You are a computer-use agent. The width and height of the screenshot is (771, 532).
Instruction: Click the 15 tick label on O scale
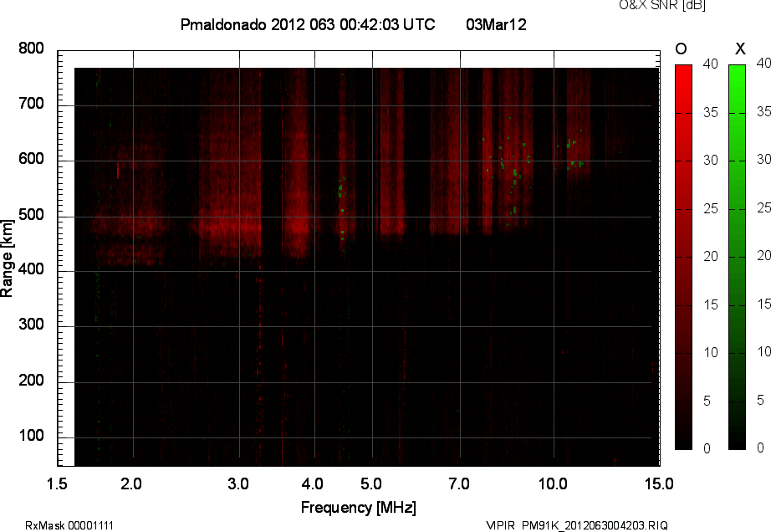point(711,304)
